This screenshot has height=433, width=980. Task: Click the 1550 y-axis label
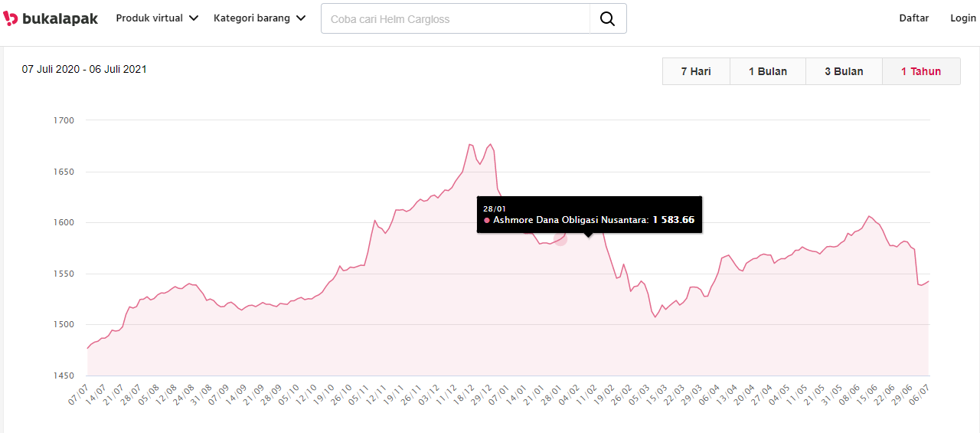point(64,274)
